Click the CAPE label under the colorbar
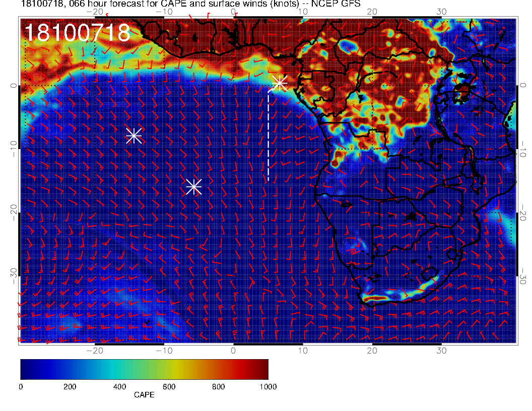Screen dimensions: 532x411 [144, 395]
